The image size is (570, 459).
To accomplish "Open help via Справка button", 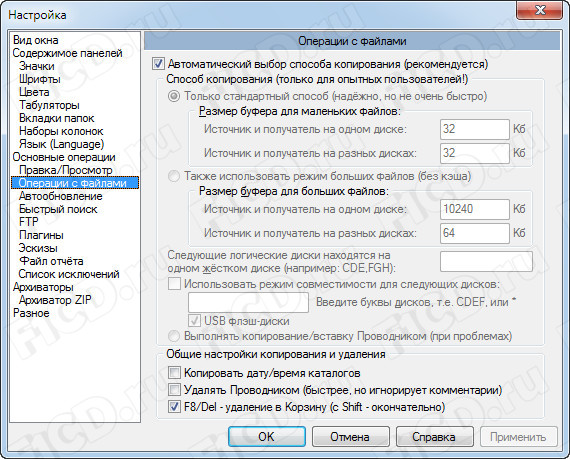I will point(434,436).
